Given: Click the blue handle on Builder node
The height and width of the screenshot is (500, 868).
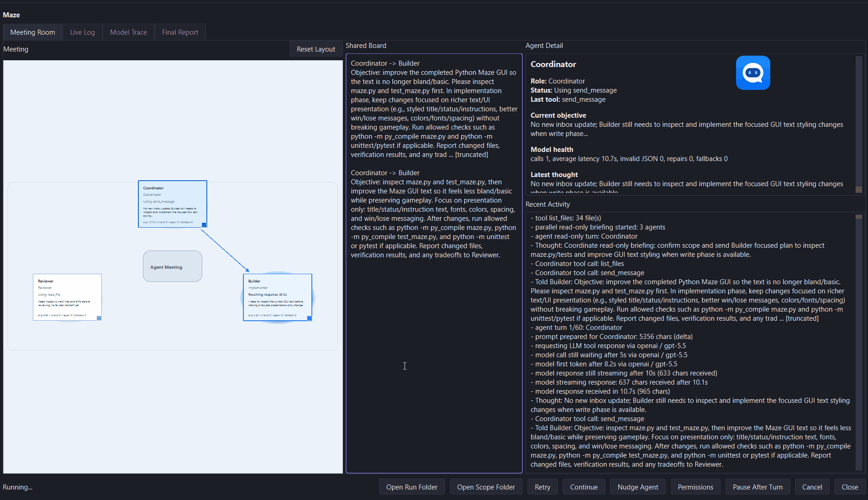Looking at the screenshot, I should [309, 318].
